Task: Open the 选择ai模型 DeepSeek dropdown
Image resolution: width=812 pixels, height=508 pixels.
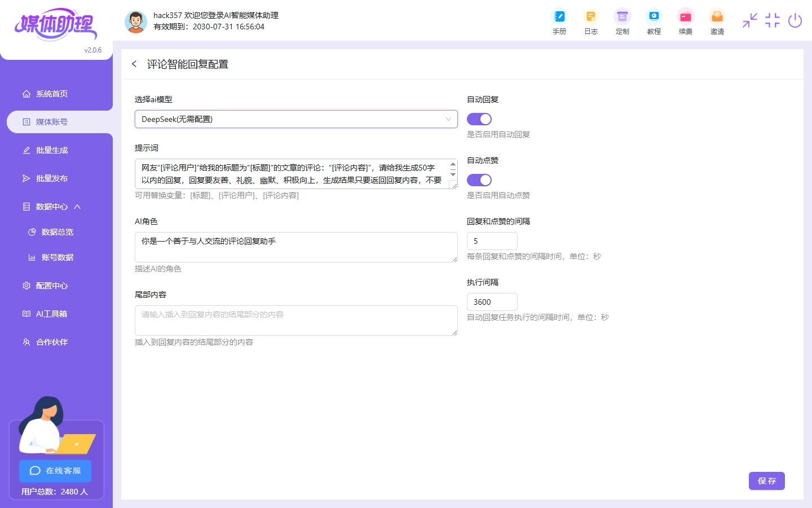Action: pos(295,119)
